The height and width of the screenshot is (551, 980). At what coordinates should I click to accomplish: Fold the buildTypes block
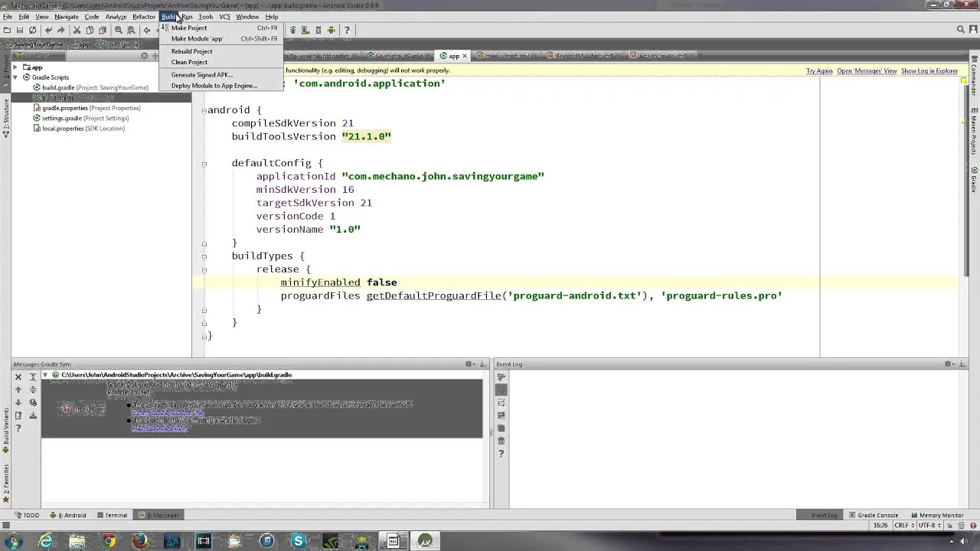point(204,256)
